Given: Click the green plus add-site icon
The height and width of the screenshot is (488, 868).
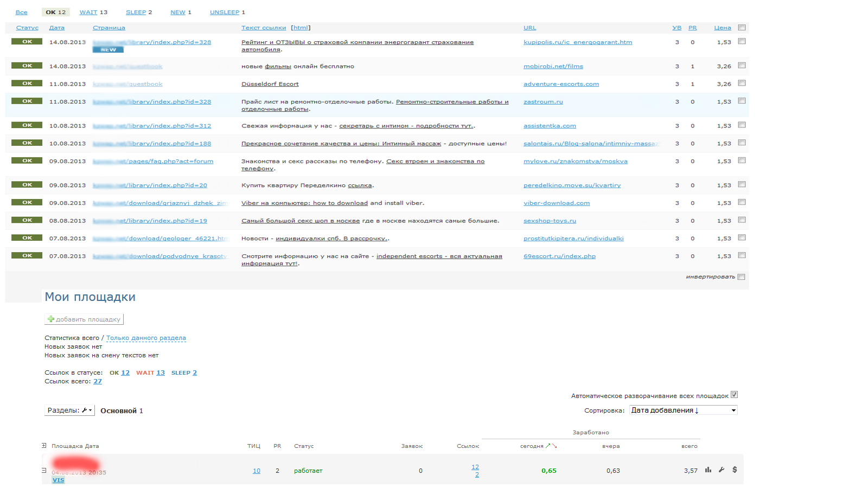Looking at the screenshot, I should [51, 319].
